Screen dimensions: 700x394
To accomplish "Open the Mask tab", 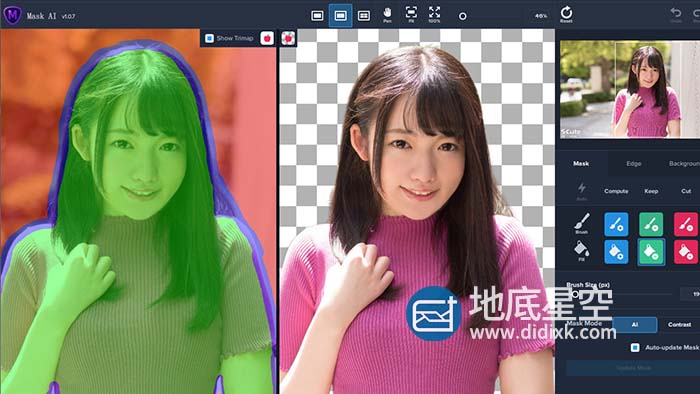I will point(581,164).
